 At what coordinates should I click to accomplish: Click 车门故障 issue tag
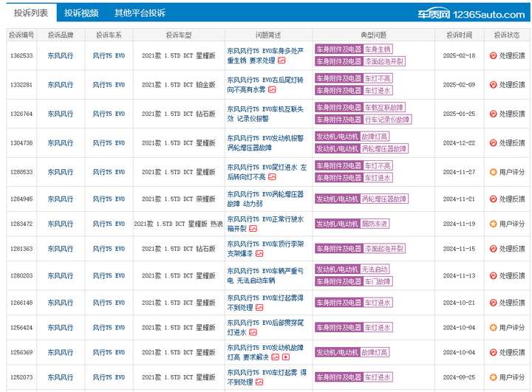(378, 281)
